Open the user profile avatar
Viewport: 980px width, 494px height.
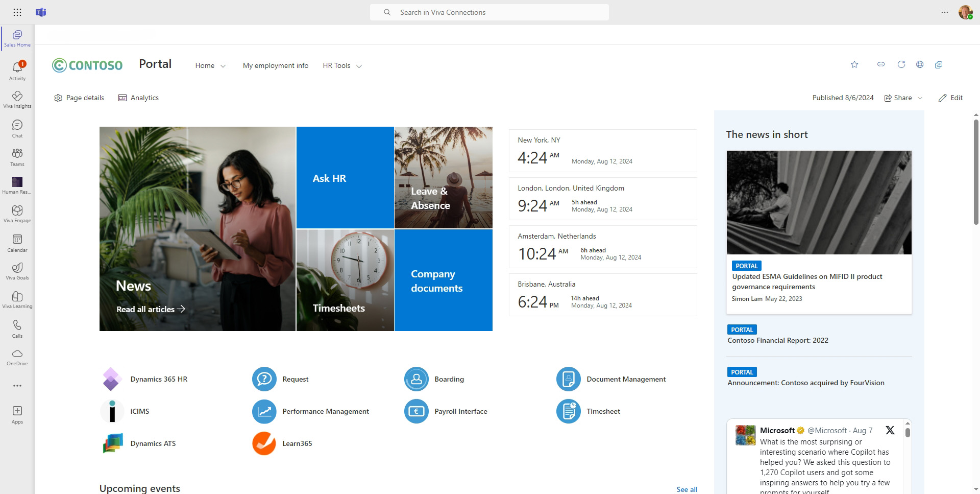[x=966, y=12]
